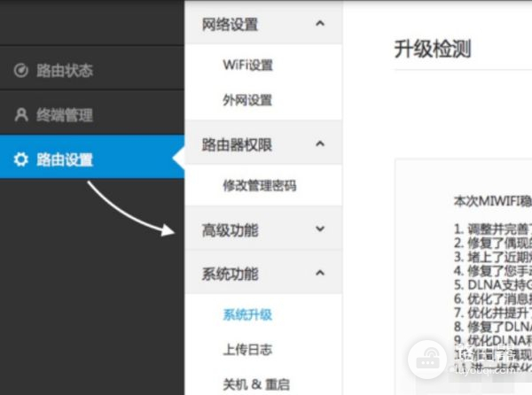Expand the 高级功能 section chevron
Image resolution: width=532 pixels, height=395 pixels.
point(320,229)
